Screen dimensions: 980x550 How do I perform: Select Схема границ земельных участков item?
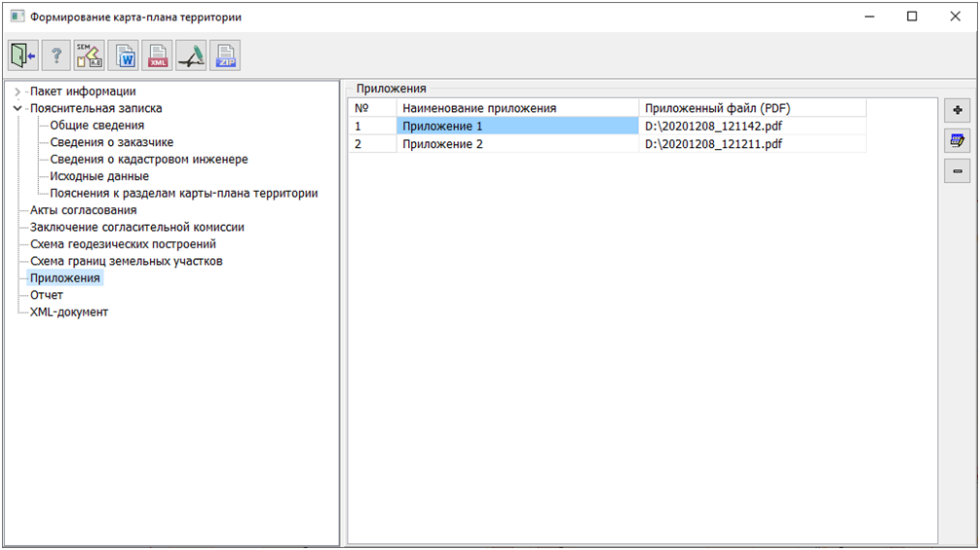pyautogui.click(x=126, y=261)
